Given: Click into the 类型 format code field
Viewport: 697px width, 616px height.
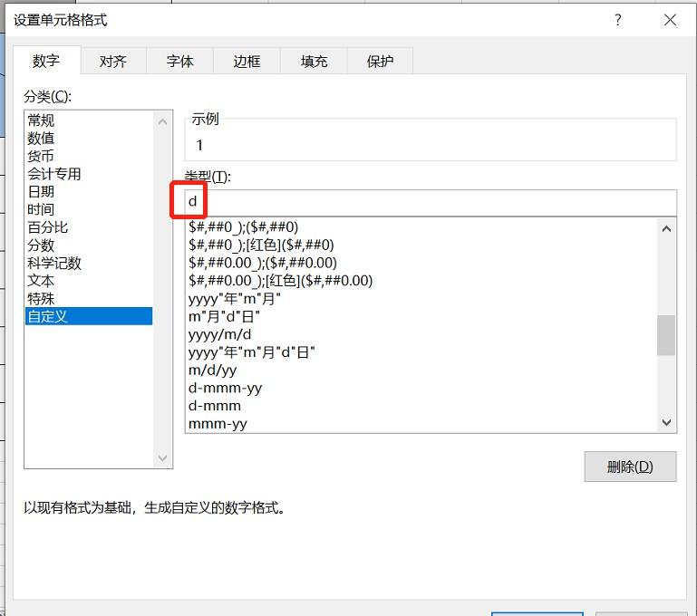Looking at the screenshot, I should tap(431, 203).
